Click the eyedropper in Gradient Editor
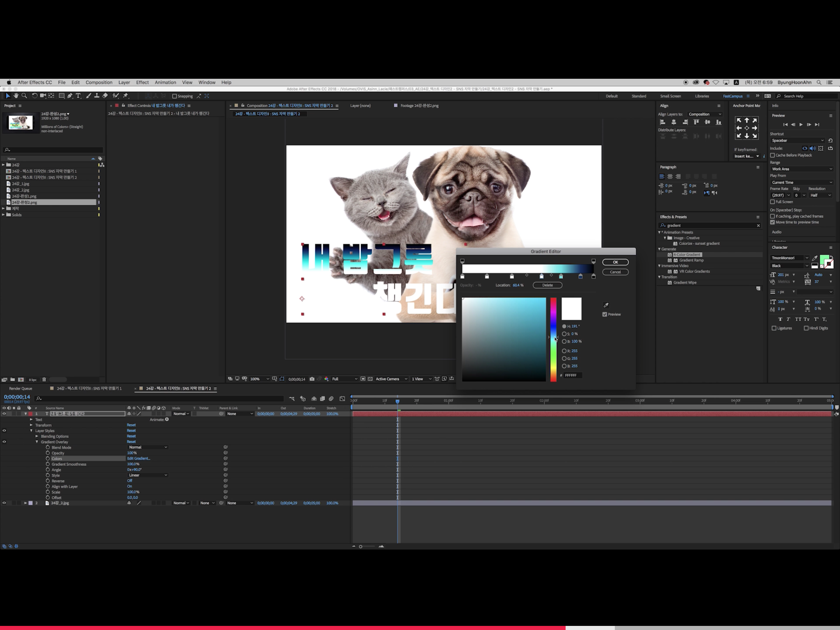 pos(606,305)
